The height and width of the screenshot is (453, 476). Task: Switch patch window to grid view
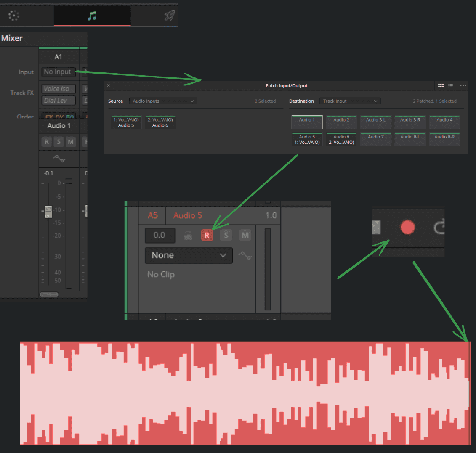point(441,85)
